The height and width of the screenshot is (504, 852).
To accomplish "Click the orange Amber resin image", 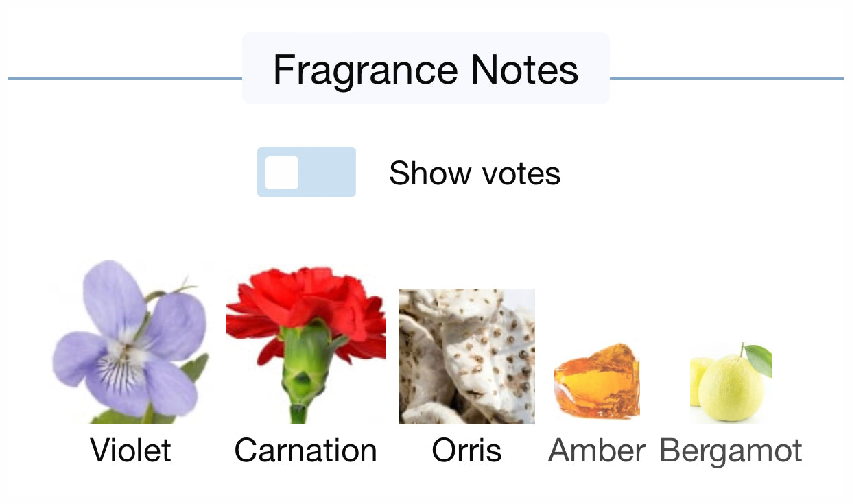I will [596, 382].
